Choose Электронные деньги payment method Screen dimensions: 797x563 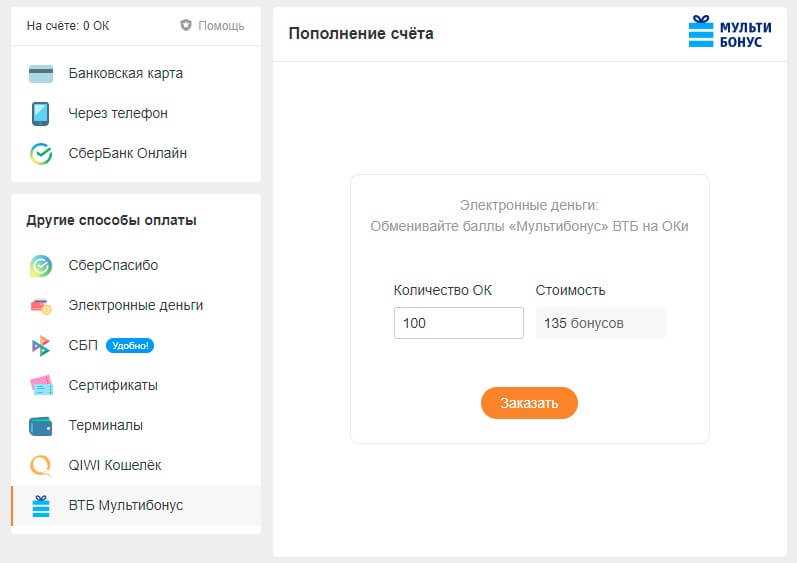[x=136, y=305]
